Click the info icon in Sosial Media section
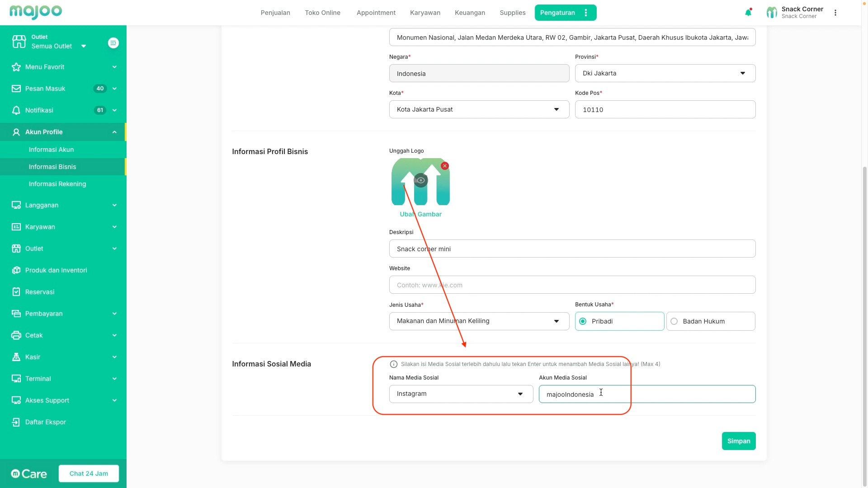 pos(393,364)
